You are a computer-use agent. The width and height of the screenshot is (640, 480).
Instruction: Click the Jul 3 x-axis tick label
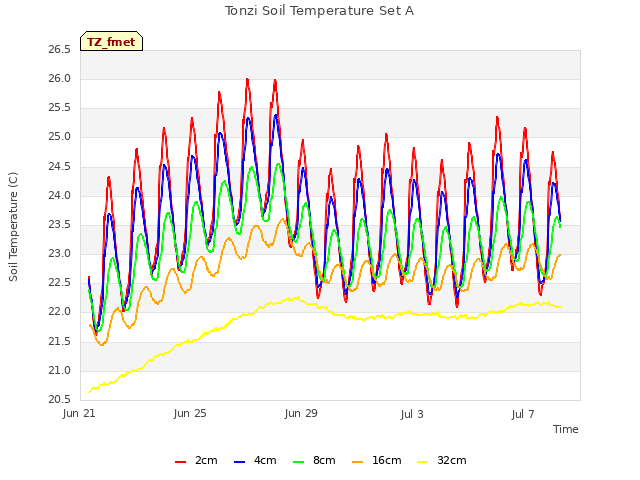(412, 414)
